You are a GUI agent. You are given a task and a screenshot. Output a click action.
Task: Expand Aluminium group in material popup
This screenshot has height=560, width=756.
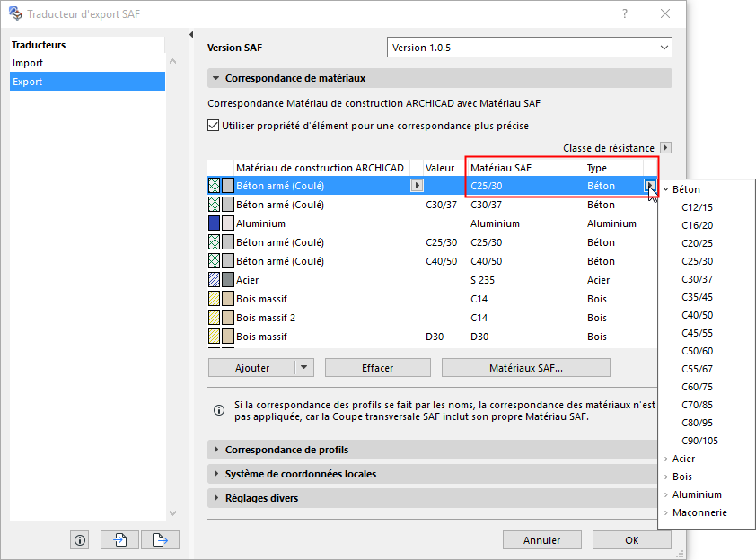pyautogui.click(x=666, y=494)
